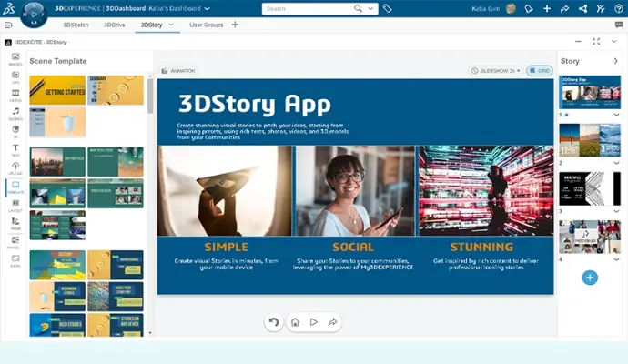Select the yellow Summary template thumbnail

[x=116, y=90]
